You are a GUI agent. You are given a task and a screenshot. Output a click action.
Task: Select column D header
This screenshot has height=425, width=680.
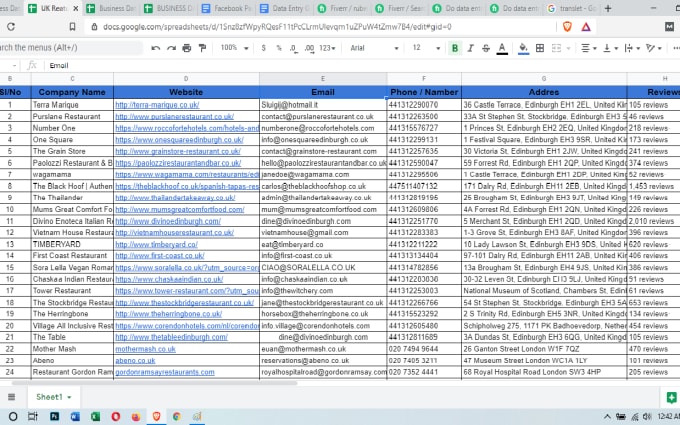pos(186,78)
